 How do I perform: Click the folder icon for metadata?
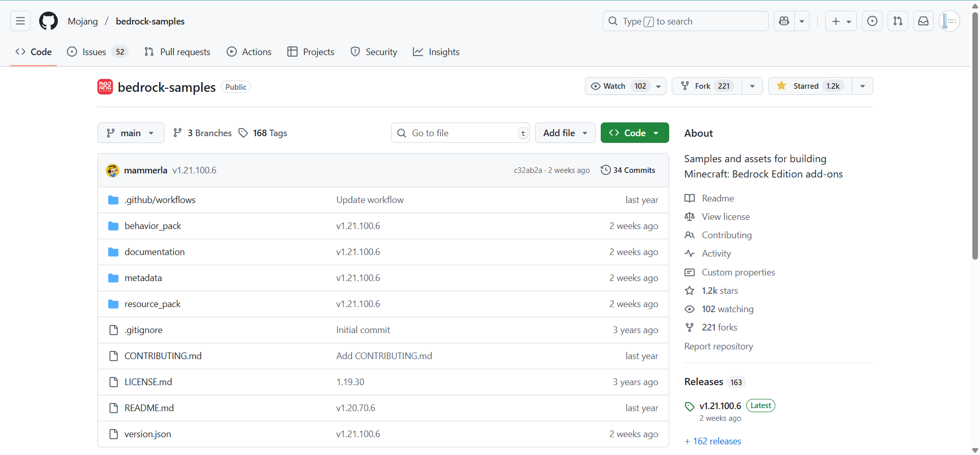coord(113,278)
